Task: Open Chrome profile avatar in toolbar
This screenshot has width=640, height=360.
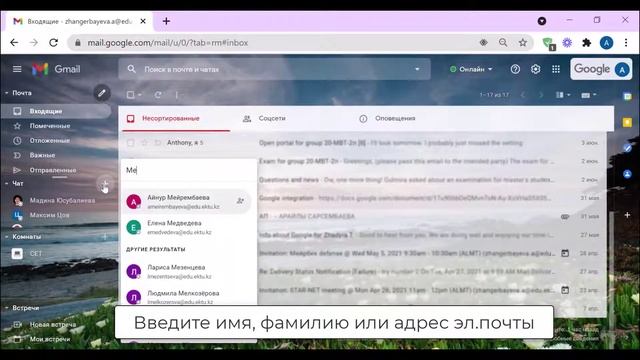Action: point(607,42)
